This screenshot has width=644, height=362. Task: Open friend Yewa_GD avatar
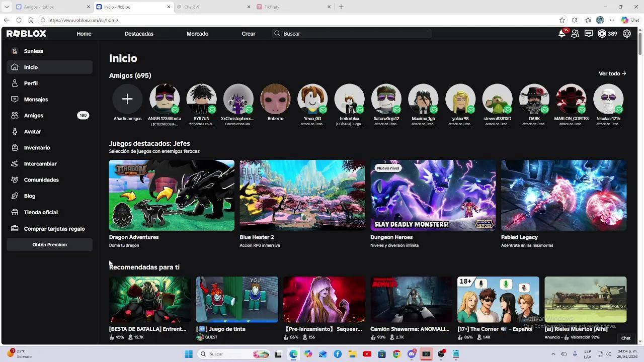point(312,99)
